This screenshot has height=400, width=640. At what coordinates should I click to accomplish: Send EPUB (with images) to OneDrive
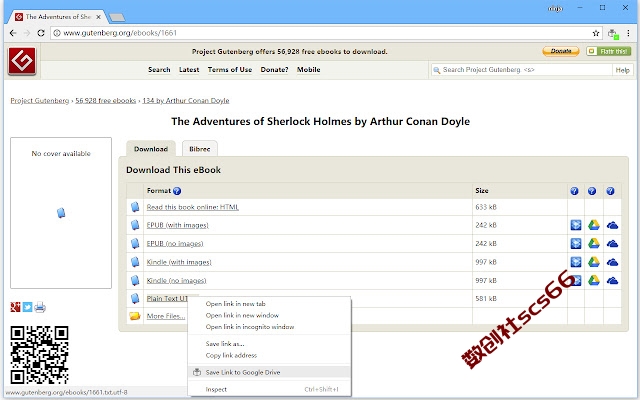(612, 225)
